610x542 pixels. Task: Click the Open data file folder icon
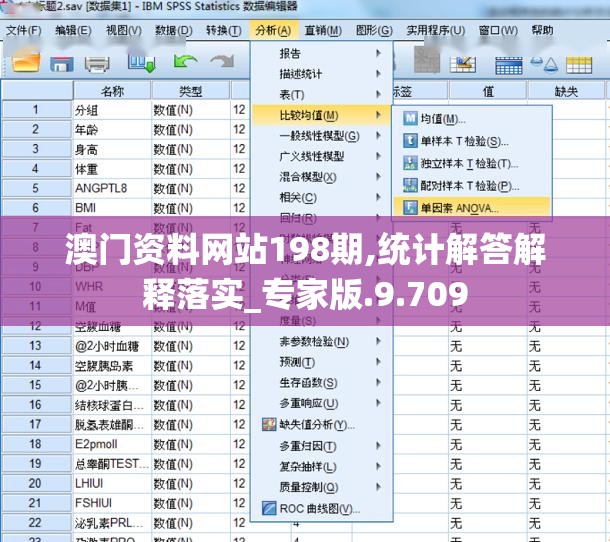[26, 62]
